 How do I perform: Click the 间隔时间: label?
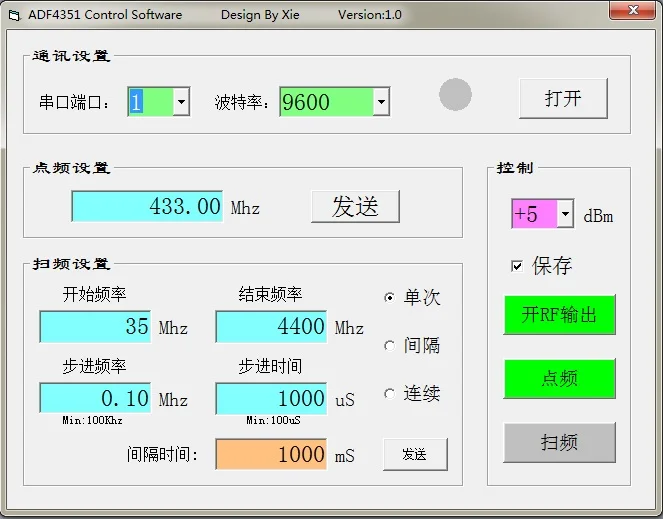point(162,455)
